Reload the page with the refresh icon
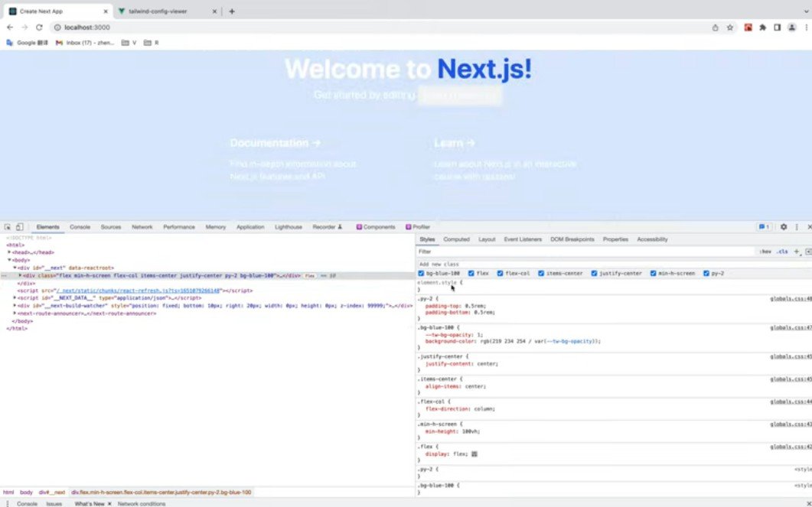The height and width of the screenshot is (507, 812). 38,27
